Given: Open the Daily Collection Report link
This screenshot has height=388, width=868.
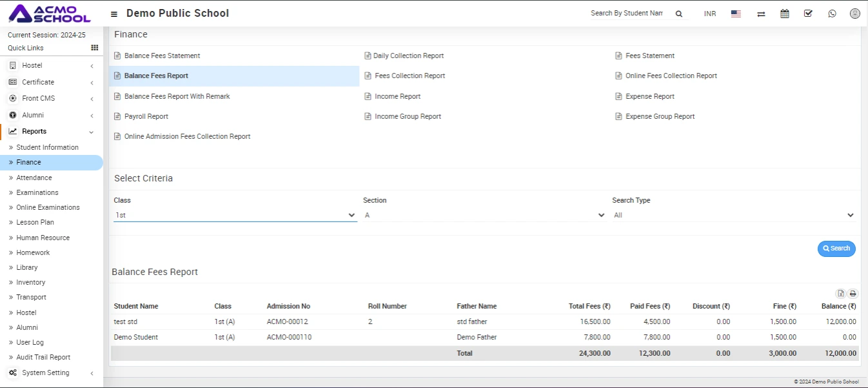Looking at the screenshot, I should 408,56.
